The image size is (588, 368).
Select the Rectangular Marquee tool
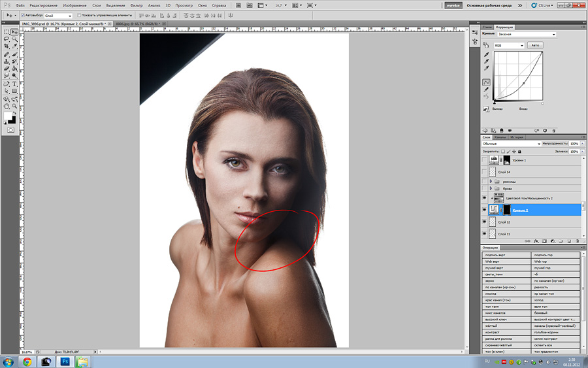click(7, 32)
